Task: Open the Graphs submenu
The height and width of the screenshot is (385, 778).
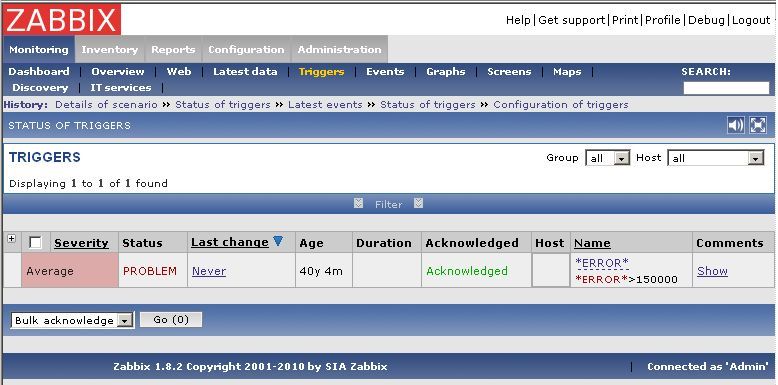Action: pos(446,71)
